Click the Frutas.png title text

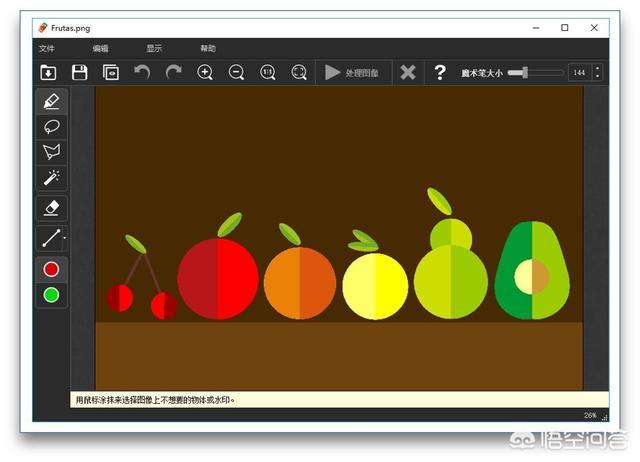(x=71, y=28)
